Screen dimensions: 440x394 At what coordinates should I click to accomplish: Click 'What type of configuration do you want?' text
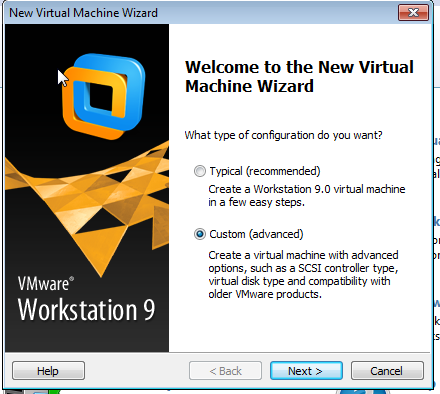point(283,135)
